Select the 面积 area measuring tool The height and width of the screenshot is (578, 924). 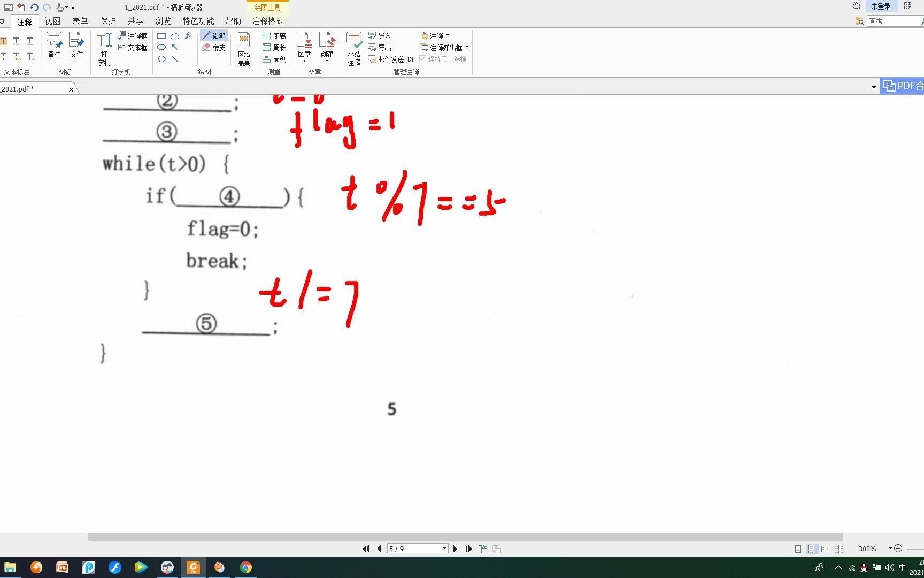tap(274, 59)
